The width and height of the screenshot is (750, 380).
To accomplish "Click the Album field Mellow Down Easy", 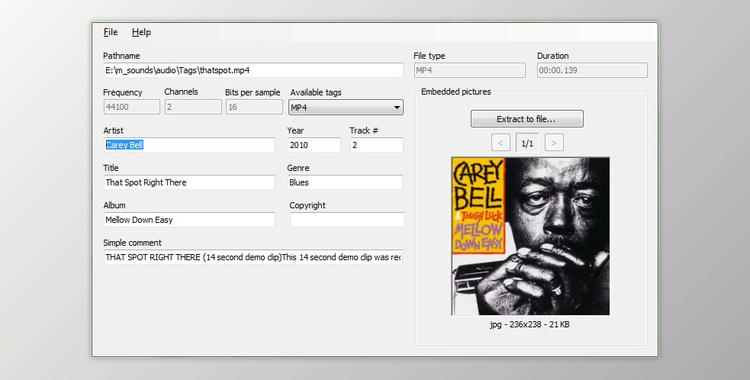I will pos(189,220).
